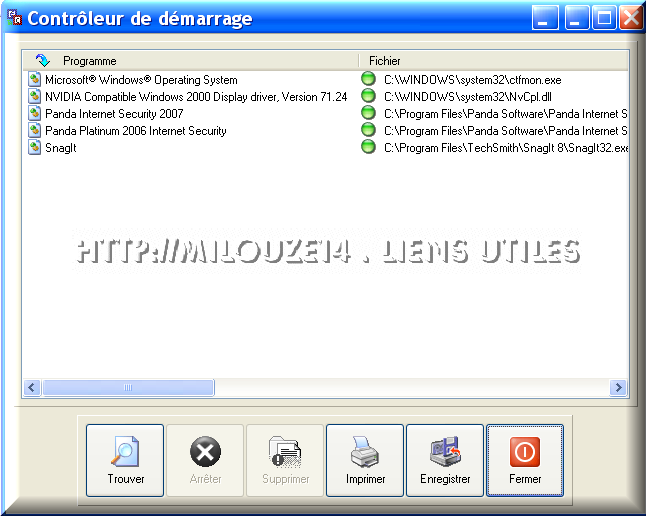
Task: Select the NVIDIA Display driver entry
Action: pyautogui.click(x=196, y=96)
